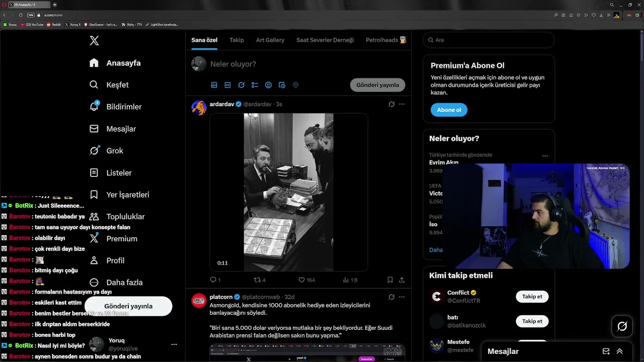Click the Ara search field
This screenshot has height=362, width=644.
click(489, 40)
